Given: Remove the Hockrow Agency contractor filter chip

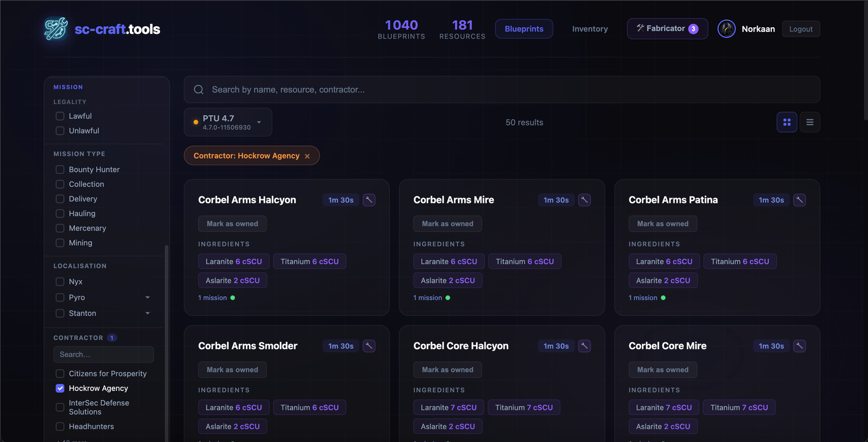Looking at the screenshot, I should [307, 156].
